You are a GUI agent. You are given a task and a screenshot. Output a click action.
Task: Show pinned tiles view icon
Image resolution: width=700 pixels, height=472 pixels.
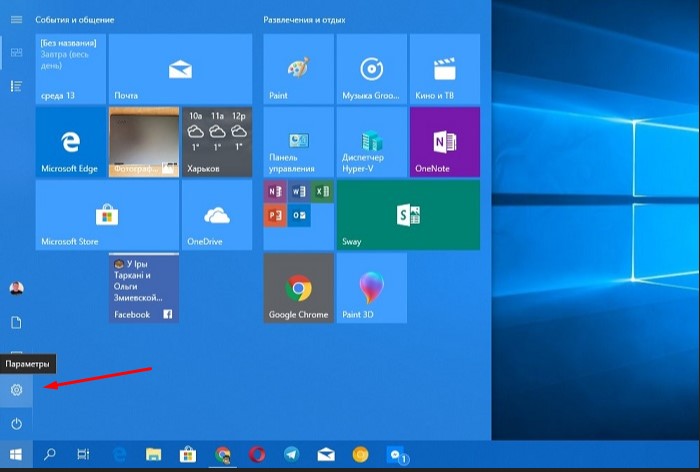click(x=17, y=53)
